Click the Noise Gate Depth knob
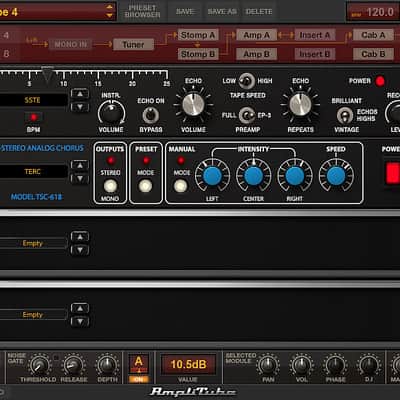Image resolution: width=400 pixels, height=400 pixels. [x=107, y=365]
